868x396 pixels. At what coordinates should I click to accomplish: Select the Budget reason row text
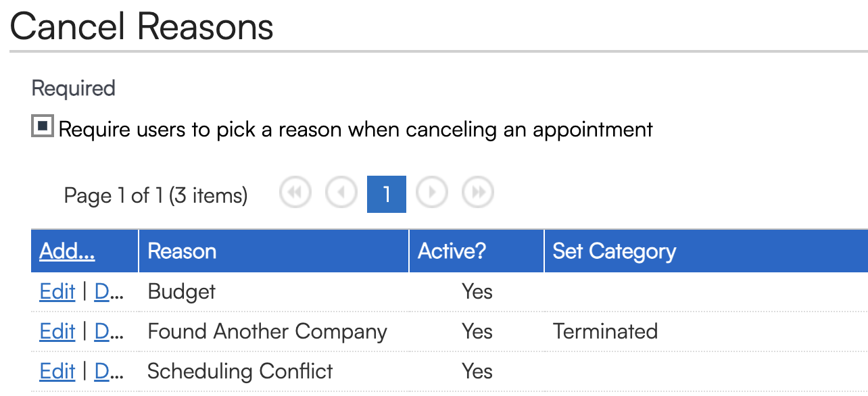coord(181,292)
